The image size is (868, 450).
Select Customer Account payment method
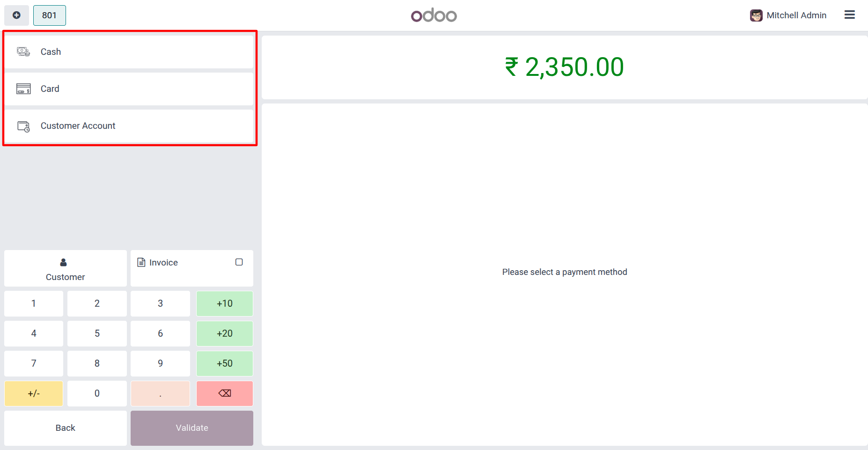(x=129, y=126)
